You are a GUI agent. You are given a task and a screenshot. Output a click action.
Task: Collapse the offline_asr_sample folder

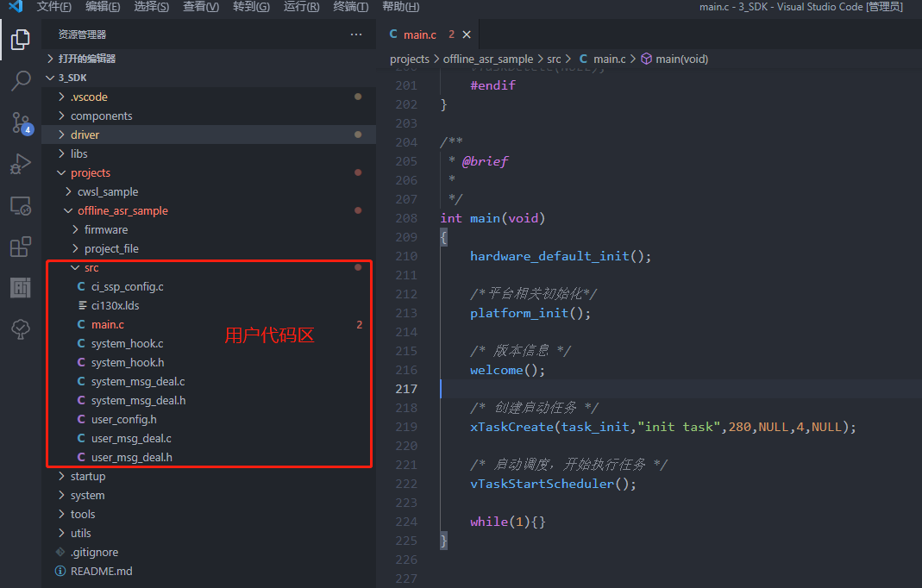coord(122,210)
